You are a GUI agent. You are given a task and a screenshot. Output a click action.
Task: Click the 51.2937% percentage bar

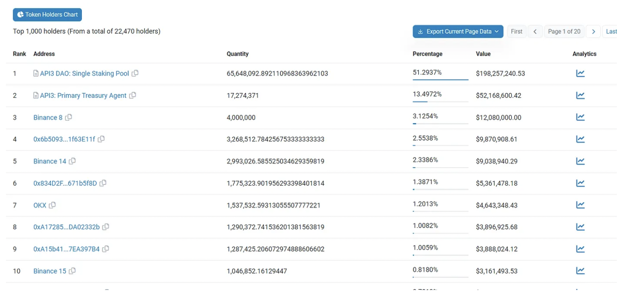coord(440,79)
